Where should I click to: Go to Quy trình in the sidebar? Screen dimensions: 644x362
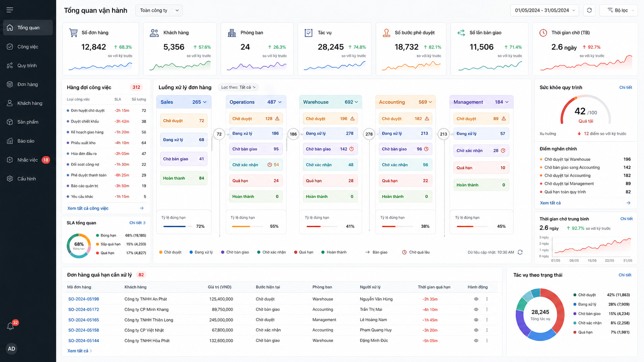click(28, 65)
